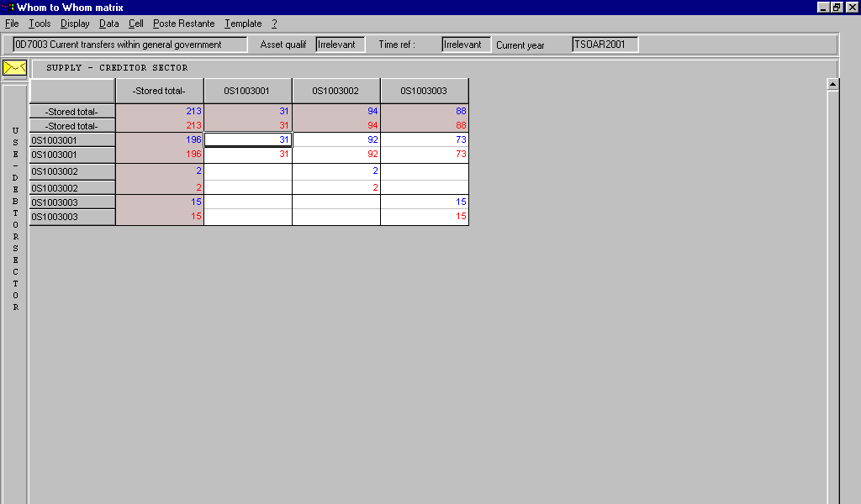Screen dimensions: 861x504
Task: Click the yellow envelope mail icon
Action: tap(15, 67)
